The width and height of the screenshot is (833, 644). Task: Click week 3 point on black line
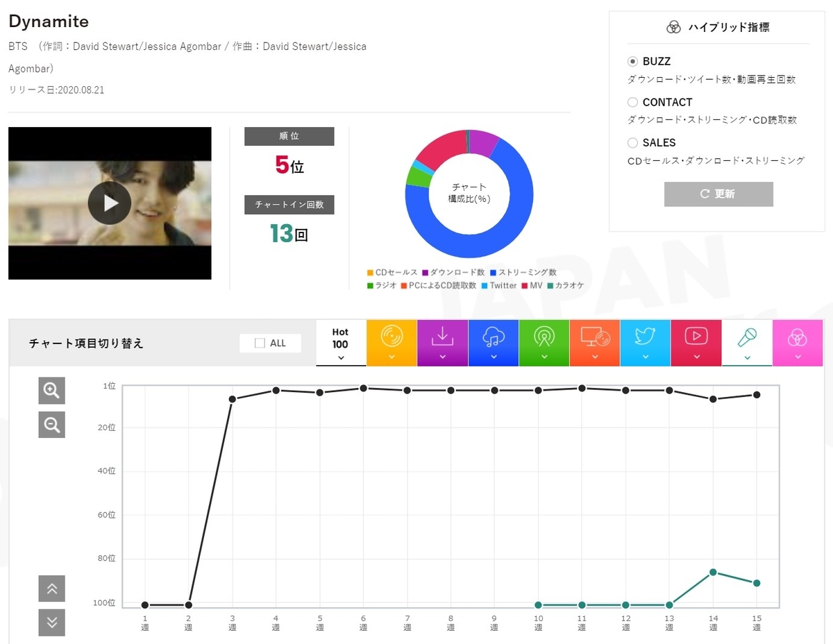point(232,399)
